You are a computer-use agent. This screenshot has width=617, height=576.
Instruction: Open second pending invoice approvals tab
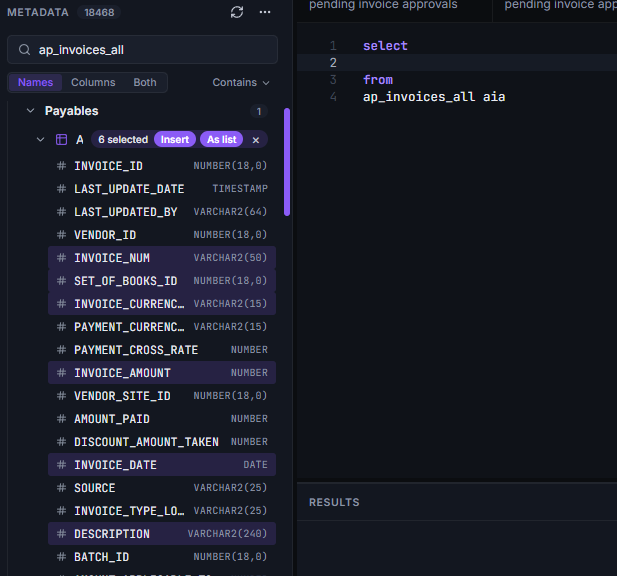pyautogui.click(x=560, y=5)
